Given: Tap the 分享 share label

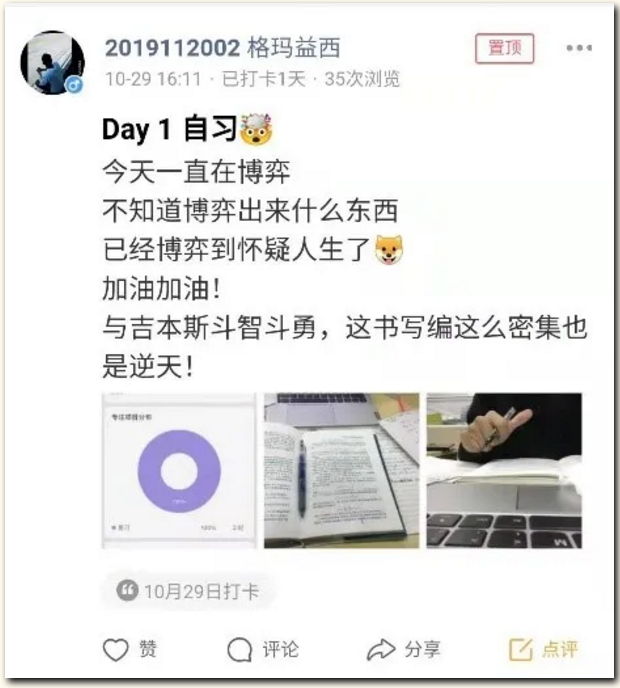Looking at the screenshot, I should click(x=422, y=649).
